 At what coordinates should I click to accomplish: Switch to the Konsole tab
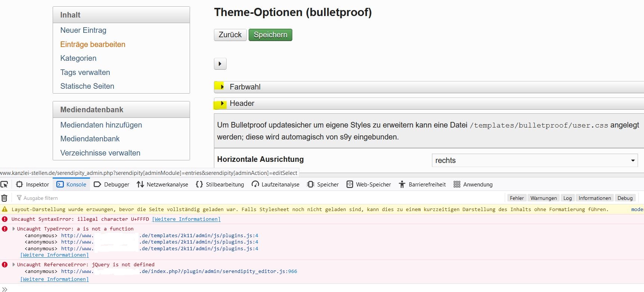pos(72,184)
